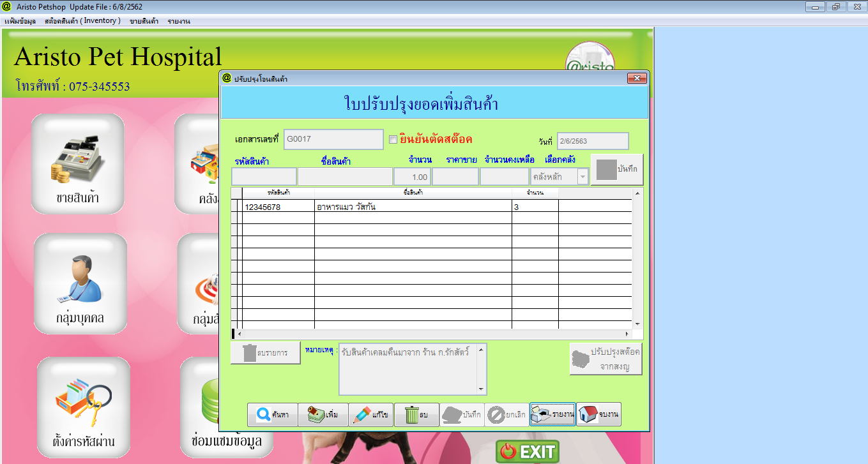Click the แก้ไข edit pencil button
868x464 pixels.
point(370,415)
